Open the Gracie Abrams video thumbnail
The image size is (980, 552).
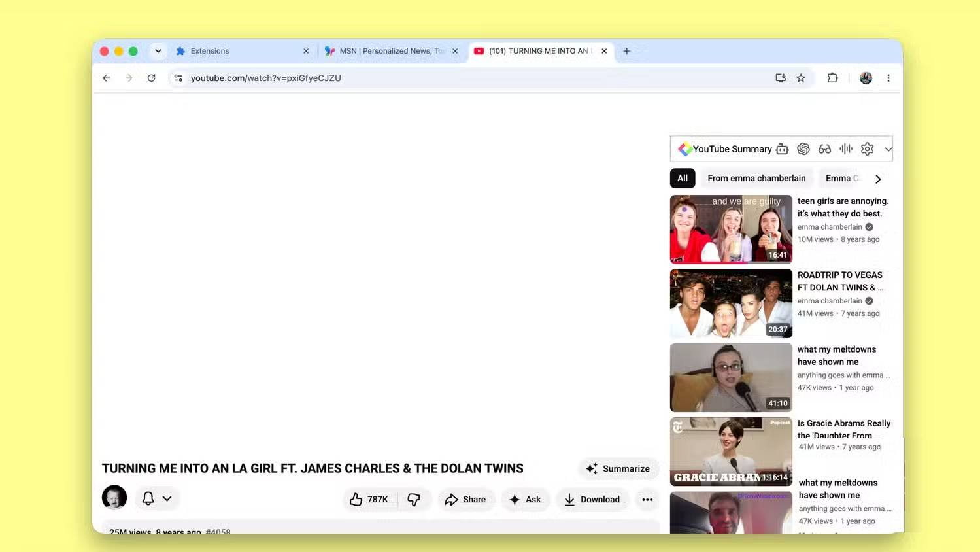pos(731,451)
